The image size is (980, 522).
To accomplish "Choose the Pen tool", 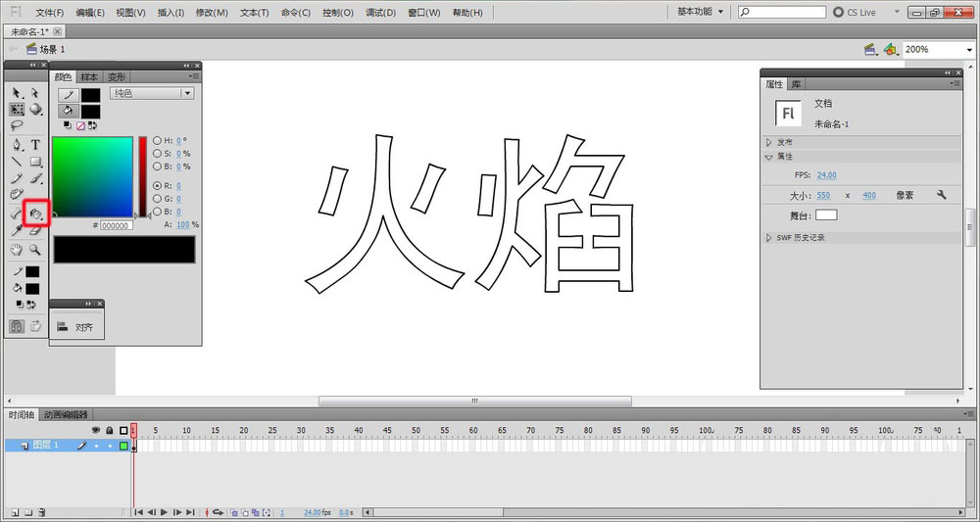I will 17,144.
